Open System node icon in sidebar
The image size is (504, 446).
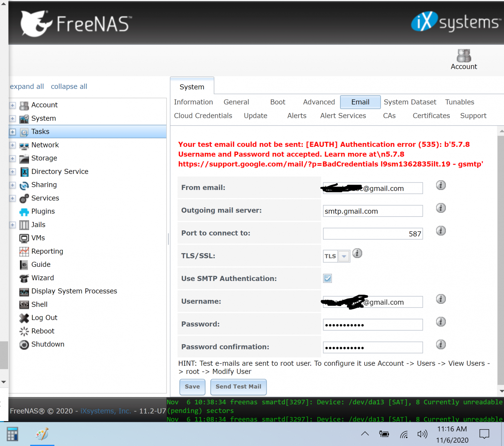click(x=24, y=119)
